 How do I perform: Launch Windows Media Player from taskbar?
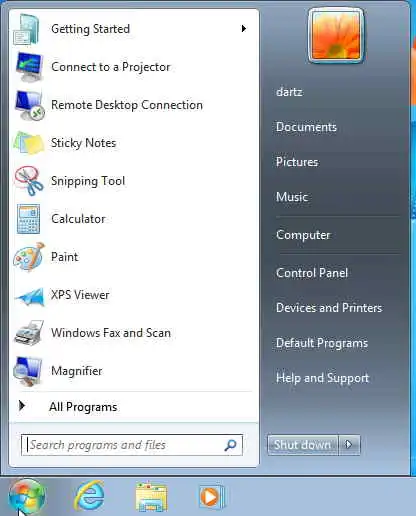coord(211,497)
